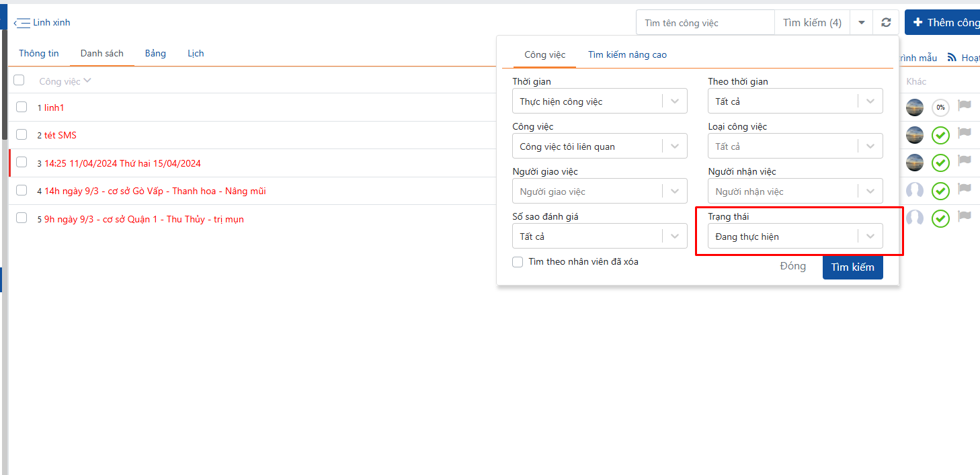The height and width of the screenshot is (475, 980).
Task: Click the flag icon in the linh1 row
Action: point(965,105)
